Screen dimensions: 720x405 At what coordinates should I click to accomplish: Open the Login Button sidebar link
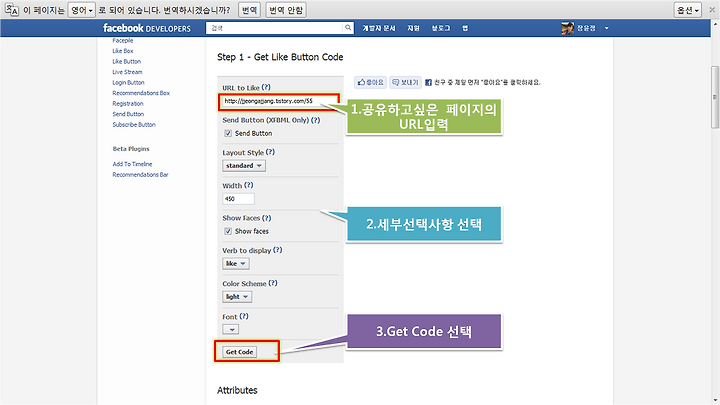coord(128,83)
